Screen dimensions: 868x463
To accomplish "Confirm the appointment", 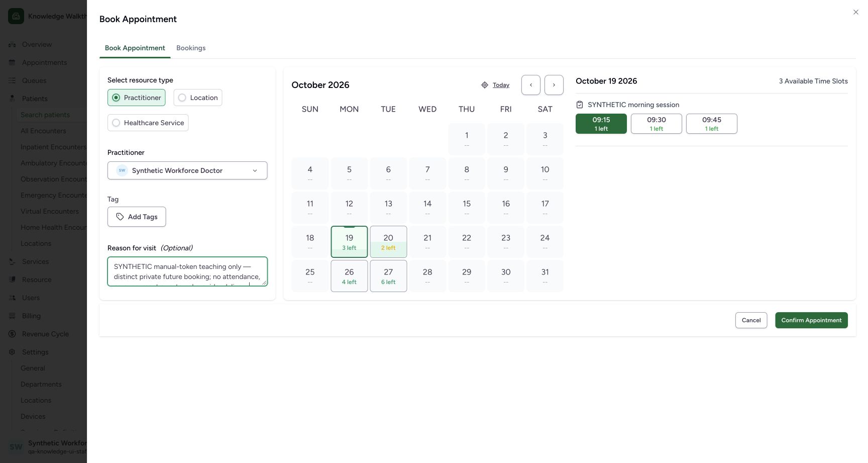I will coord(811,320).
